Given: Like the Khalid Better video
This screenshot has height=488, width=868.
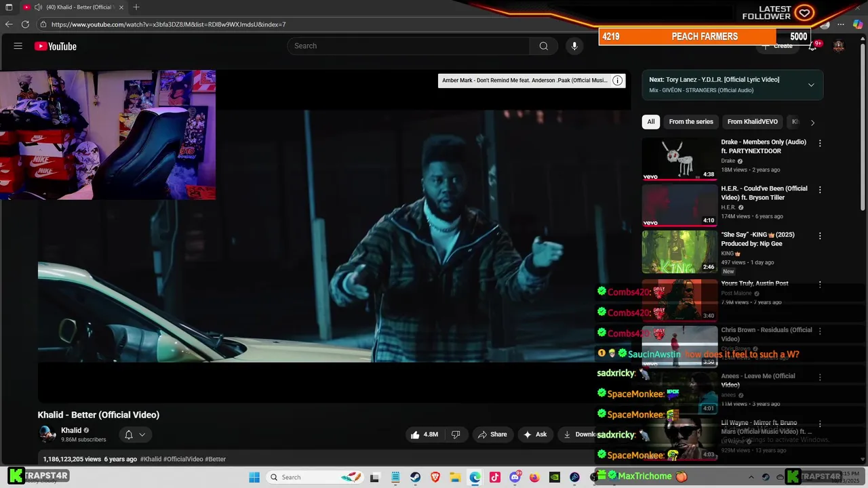Looking at the screenshot, I should (425, 434).
